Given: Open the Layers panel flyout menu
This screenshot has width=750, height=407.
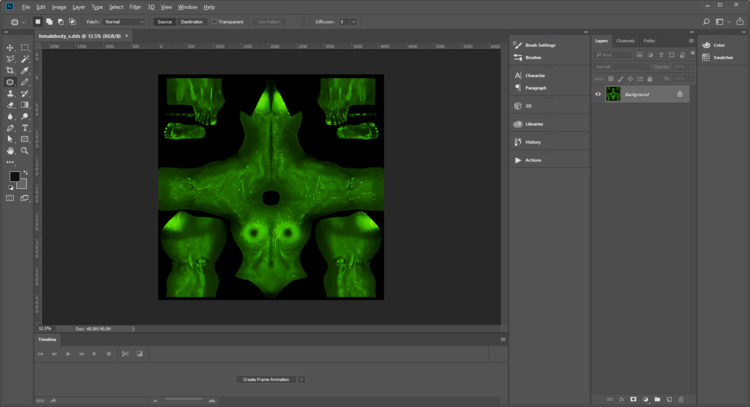Looking at the screenshot, I should tap(691, 41).
